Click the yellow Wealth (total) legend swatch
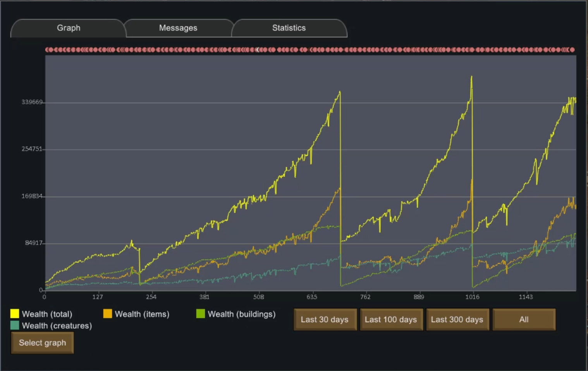The width and height of the screenshot is (588, 371). [x=15, y=314]
